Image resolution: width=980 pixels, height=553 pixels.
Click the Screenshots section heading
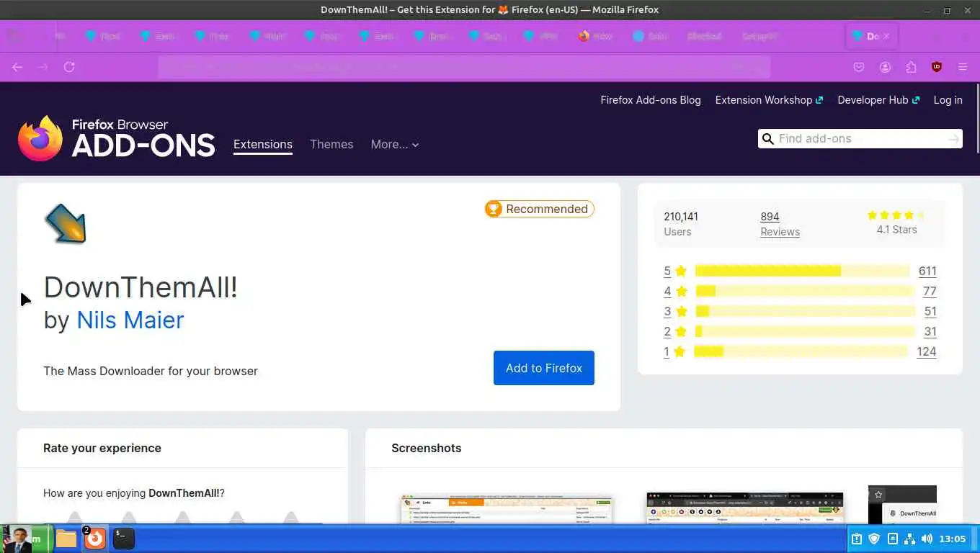[427, 448]
